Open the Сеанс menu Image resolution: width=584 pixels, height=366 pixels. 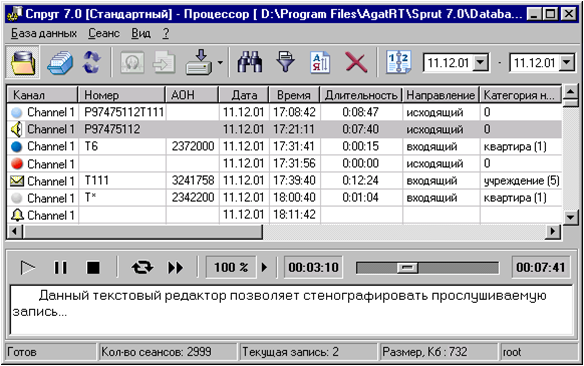[x=104, y=34]
